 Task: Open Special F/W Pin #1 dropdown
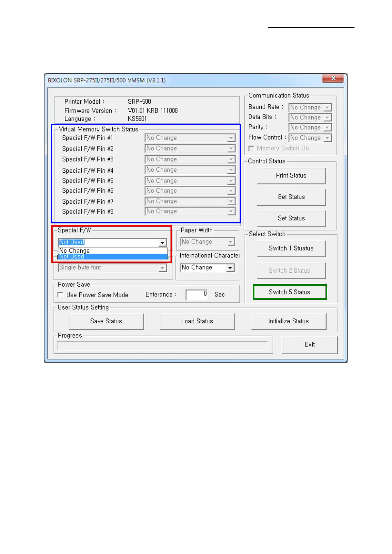click(x=190, y=138)
